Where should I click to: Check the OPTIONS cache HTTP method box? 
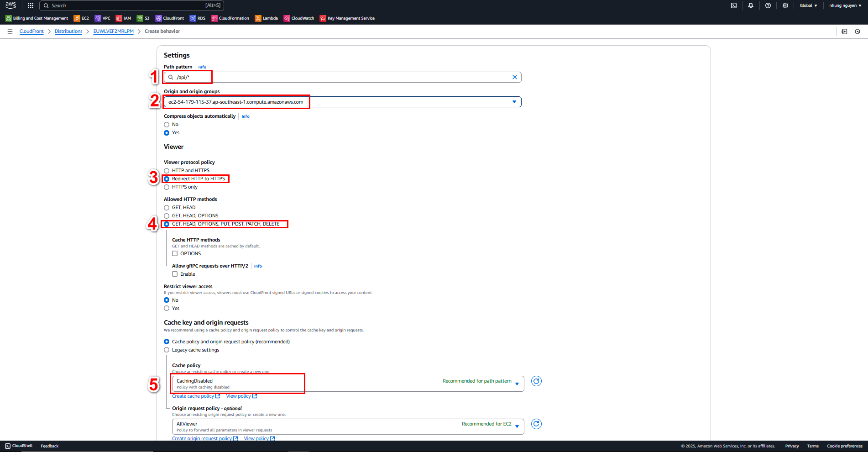tap(175, 254)
